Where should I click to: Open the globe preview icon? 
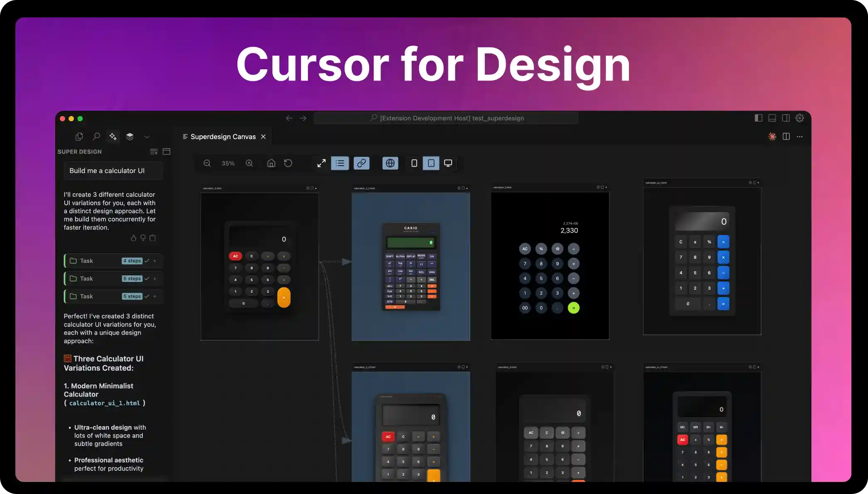(390, 163)
